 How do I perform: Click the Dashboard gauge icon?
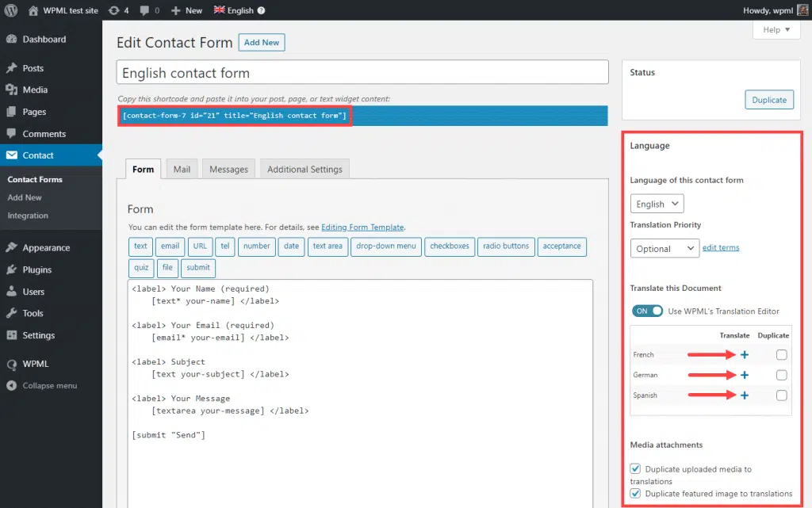pos(11,40)
